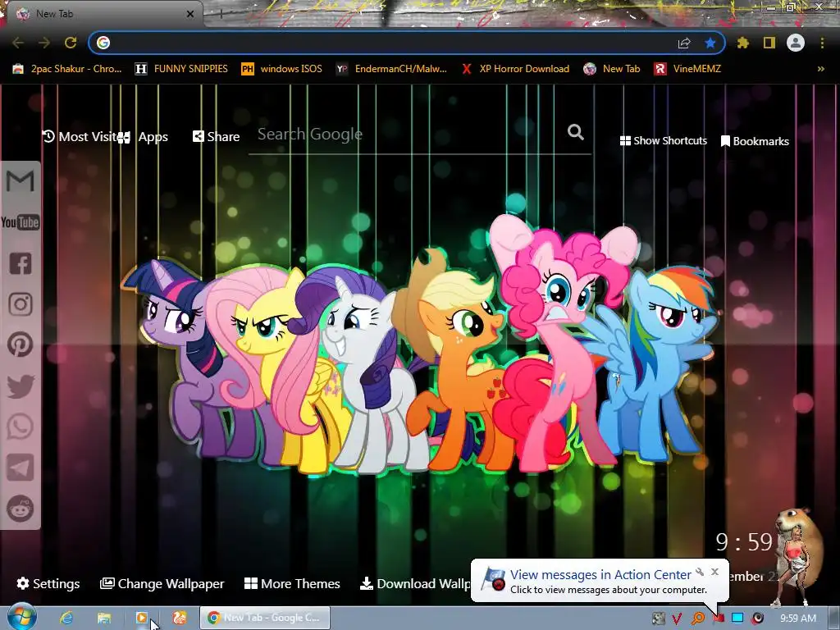Click Download Wallpaper
The height and width of the screenshot is (630, 840).
pos(414,583)
